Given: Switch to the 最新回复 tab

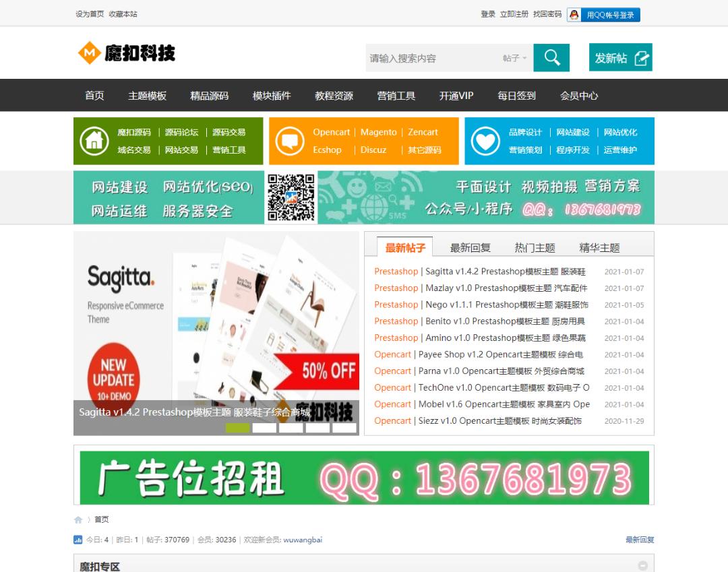Looking at the screenshot, I should pos(471,248).
